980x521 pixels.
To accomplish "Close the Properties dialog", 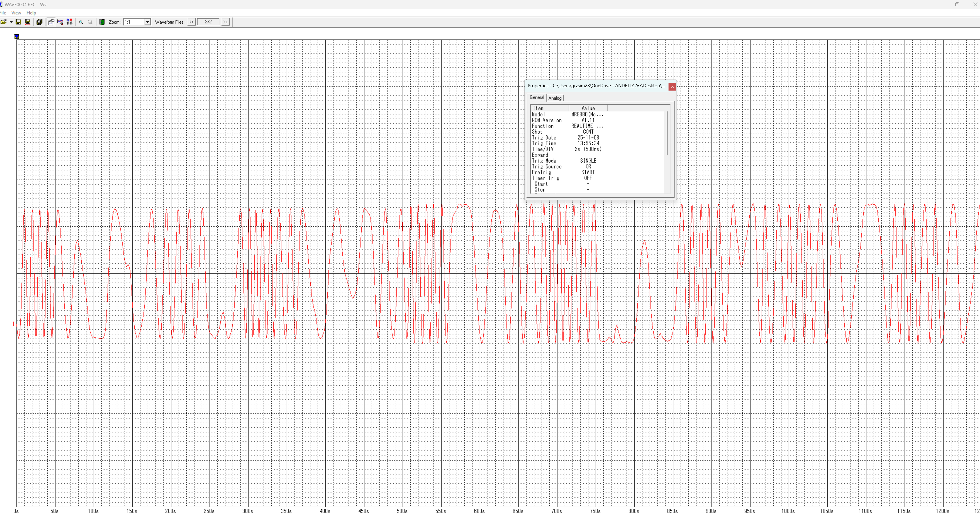I will click(672, 87).
